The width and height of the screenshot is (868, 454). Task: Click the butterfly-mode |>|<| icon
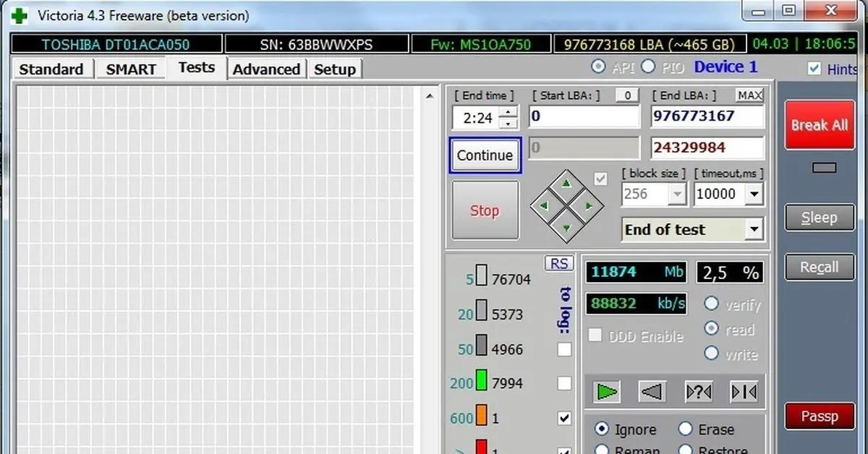[x=744, y=392]
